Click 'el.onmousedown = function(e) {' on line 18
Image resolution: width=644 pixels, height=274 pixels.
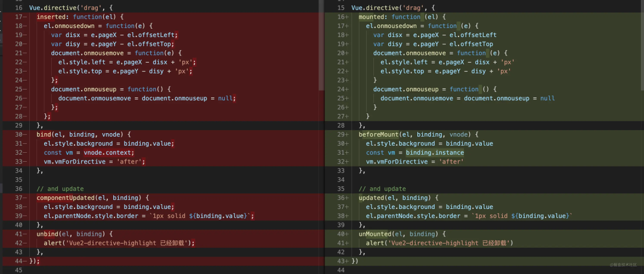[x=98, y=26]
